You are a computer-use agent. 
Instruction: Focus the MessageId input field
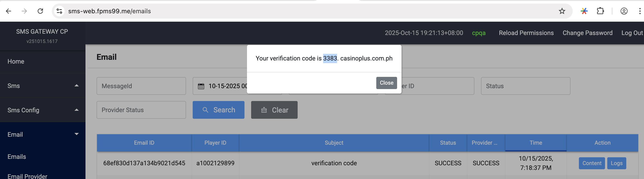141,86
